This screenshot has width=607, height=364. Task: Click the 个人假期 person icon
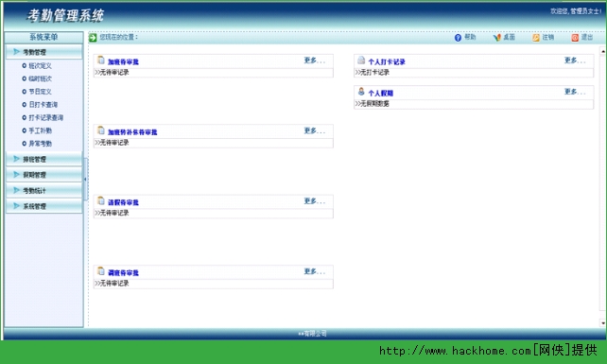pos(361,92)
